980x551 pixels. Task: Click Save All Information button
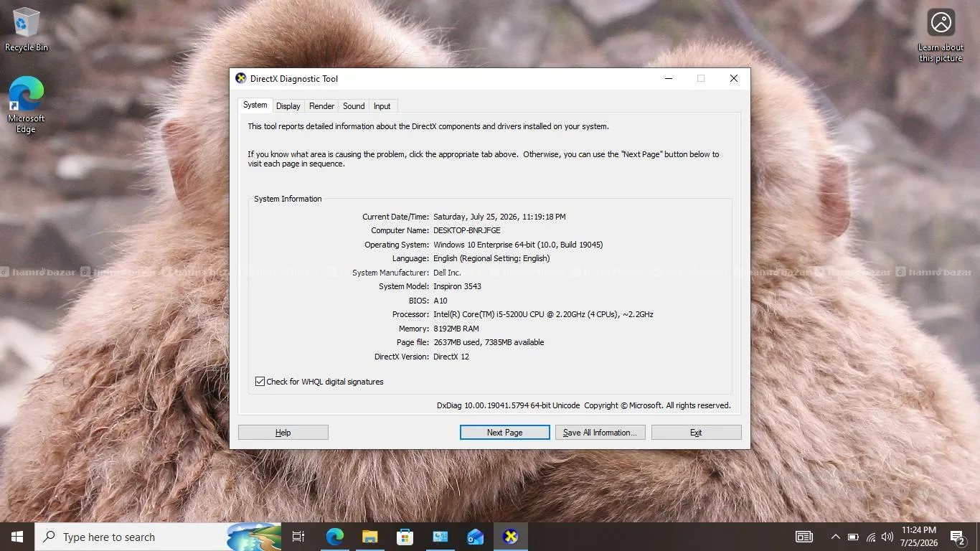[600, 433]
